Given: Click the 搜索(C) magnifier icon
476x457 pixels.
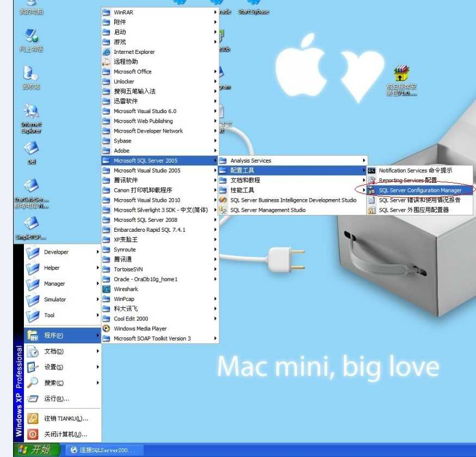Looking at the screenshot, I should (x=33, y=383).
